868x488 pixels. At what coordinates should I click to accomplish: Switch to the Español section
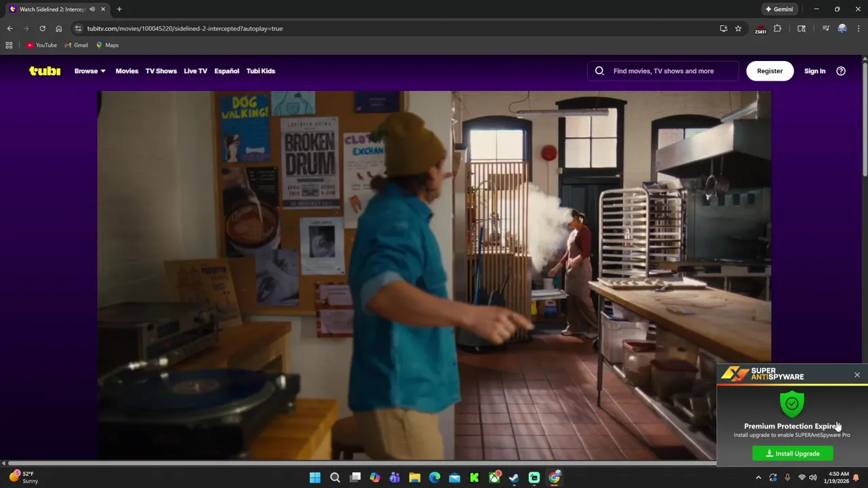point(226,70)
